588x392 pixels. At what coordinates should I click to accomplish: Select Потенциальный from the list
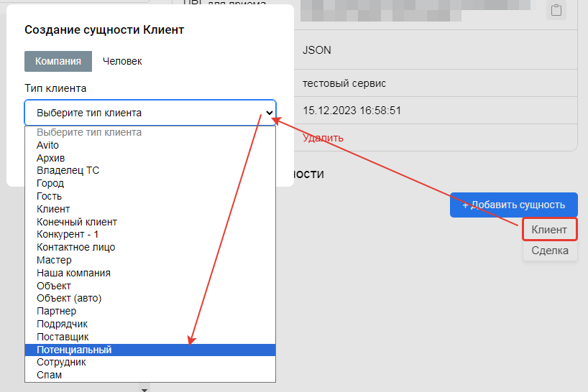(x=74, y=350)
